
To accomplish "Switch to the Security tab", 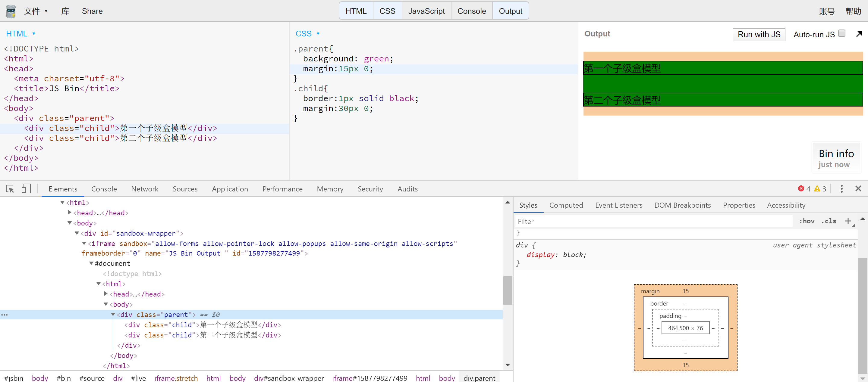I will [370, 189].
